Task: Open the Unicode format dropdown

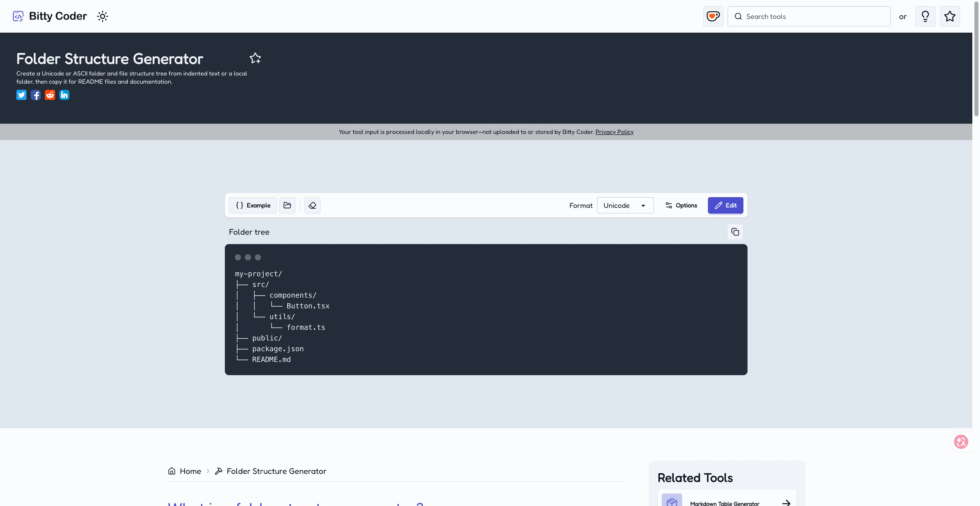Action: pyautogui.click(x=625, y=205)
